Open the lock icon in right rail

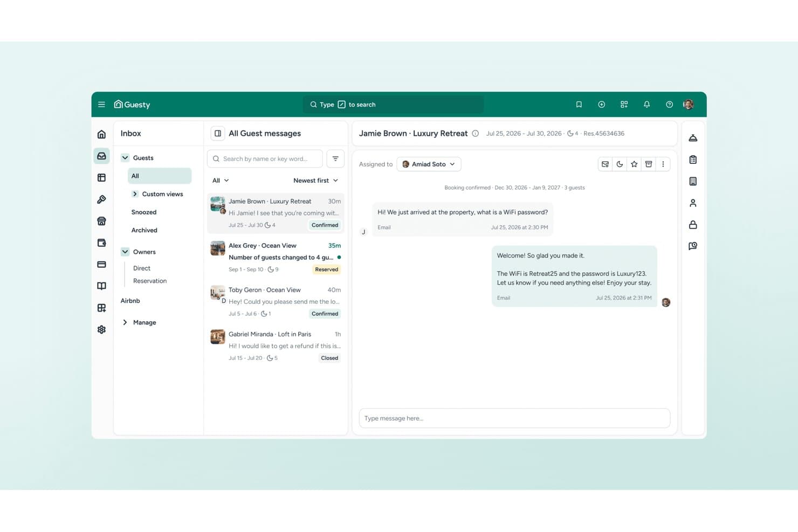(693, 224)
